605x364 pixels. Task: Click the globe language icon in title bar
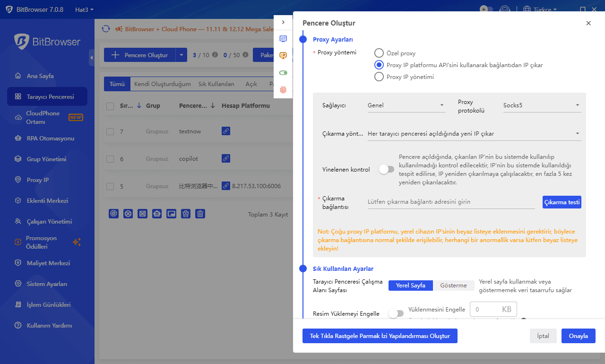[x=527, y=9]
